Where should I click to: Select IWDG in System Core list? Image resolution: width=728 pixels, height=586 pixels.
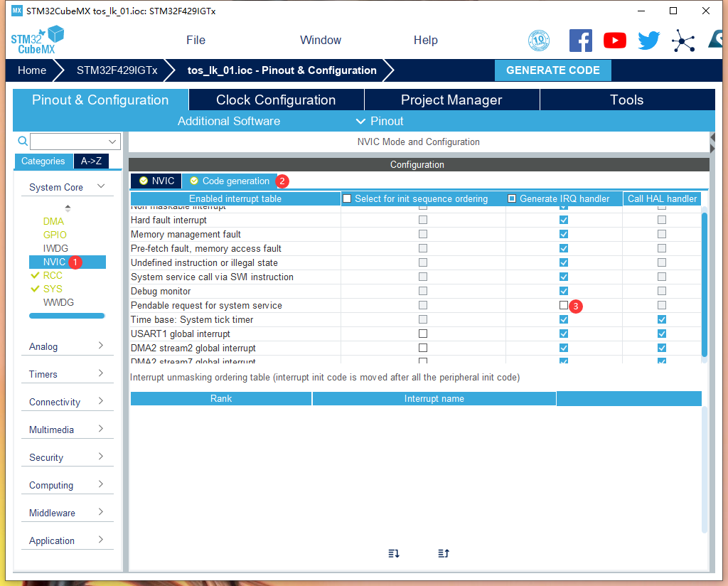55,248
